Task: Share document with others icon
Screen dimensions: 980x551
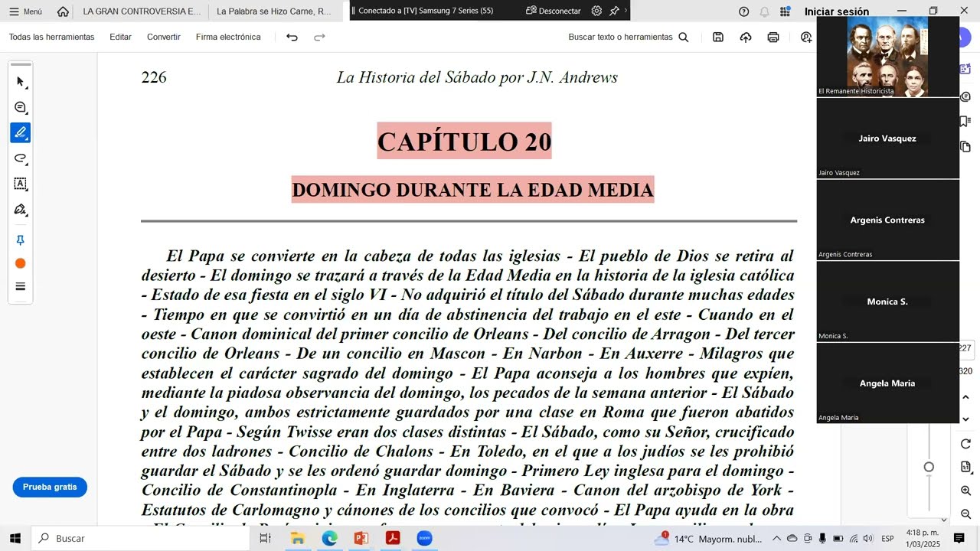Action: pyautogui.click(x=805, y=37)
